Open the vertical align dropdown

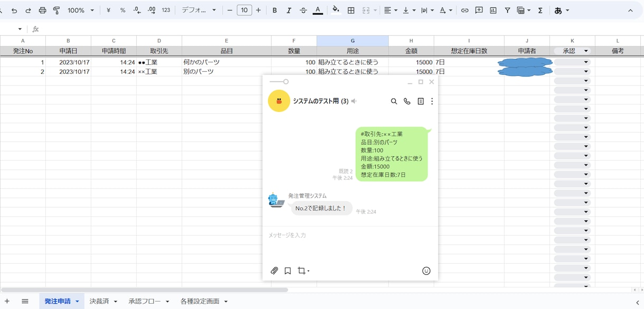coord(409,11)
